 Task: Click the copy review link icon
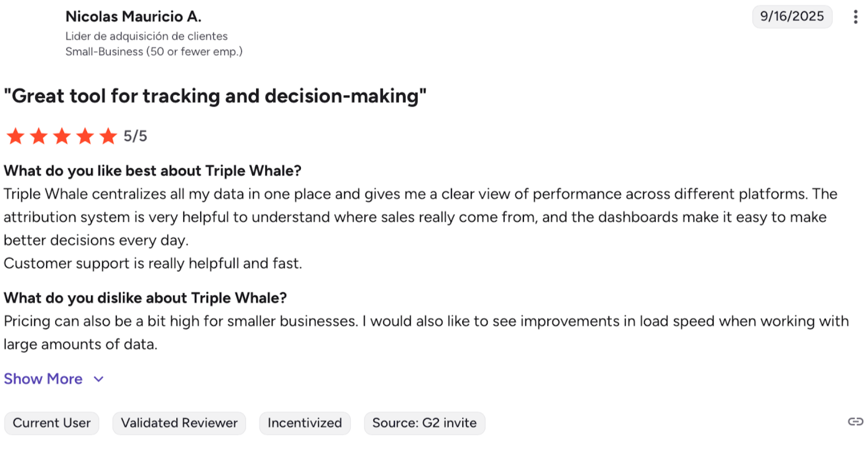855,422
